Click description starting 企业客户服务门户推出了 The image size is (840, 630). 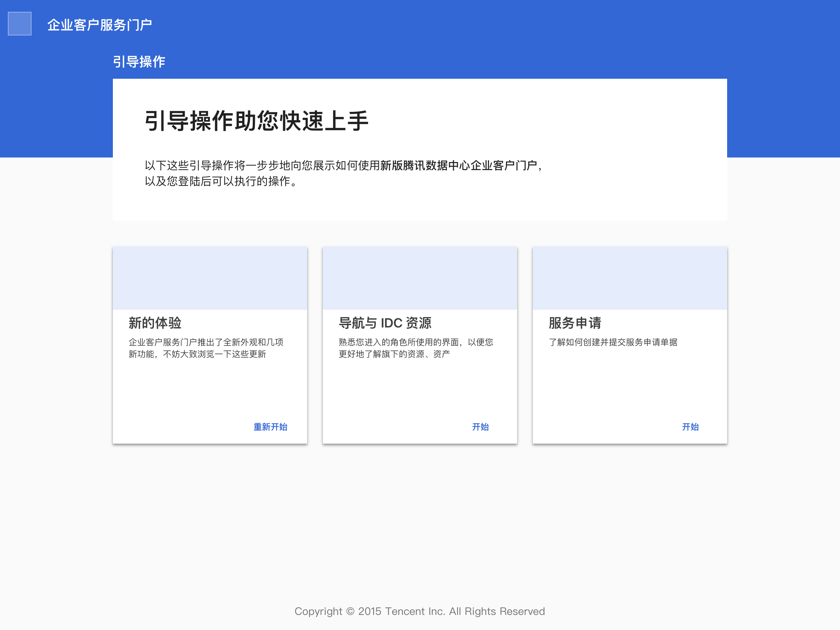click(x=206, y=348)
